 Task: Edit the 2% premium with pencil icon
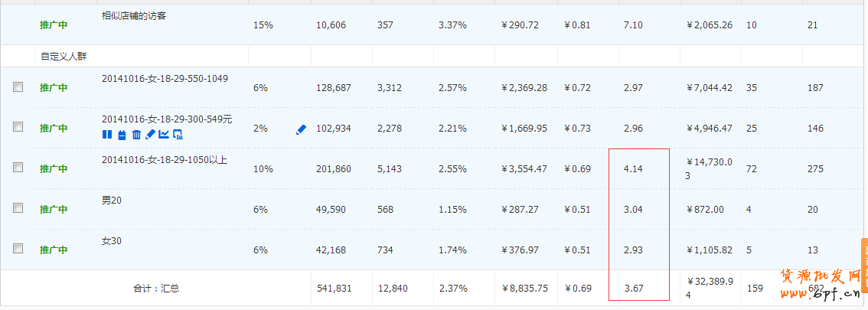coord(301,129)
